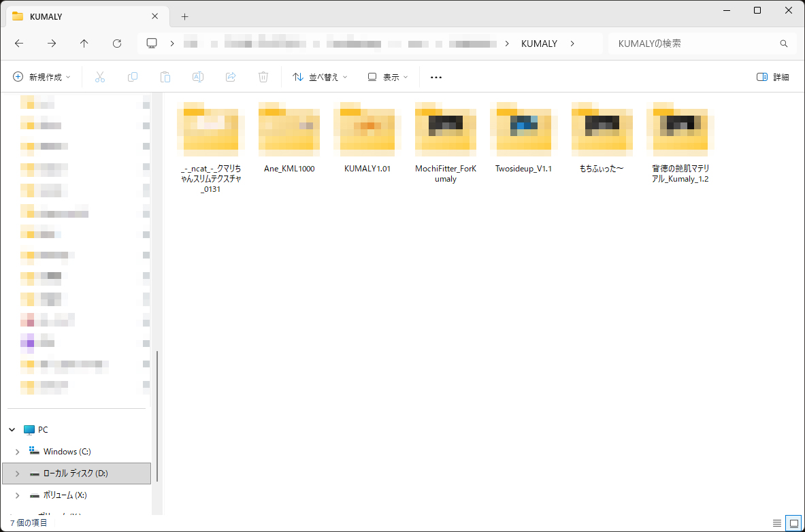Switch to details list view icon
The width and height of the screenshot is (805, 532).
point(777,523)
